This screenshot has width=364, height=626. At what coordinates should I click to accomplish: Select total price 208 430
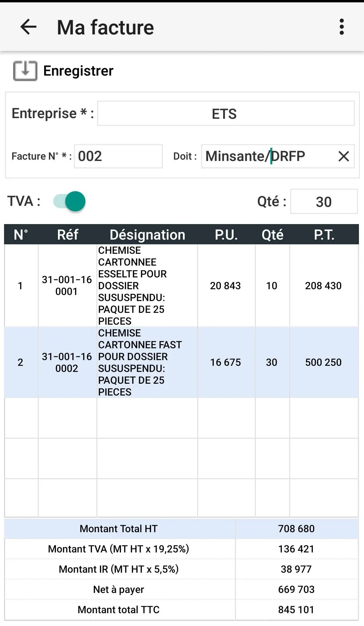click(x=323, y=285)
